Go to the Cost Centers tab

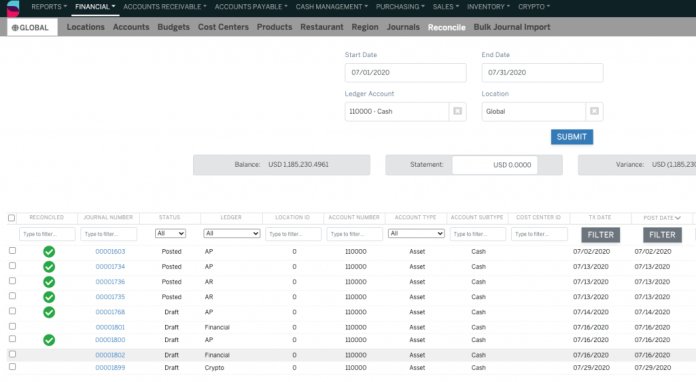(x=223, y=27)
